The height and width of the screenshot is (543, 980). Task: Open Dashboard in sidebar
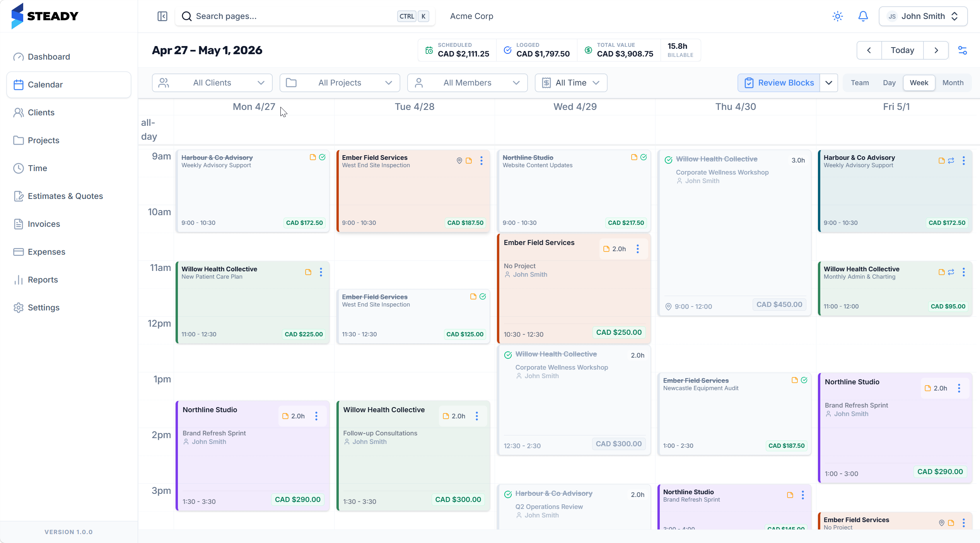pos(69,57)
